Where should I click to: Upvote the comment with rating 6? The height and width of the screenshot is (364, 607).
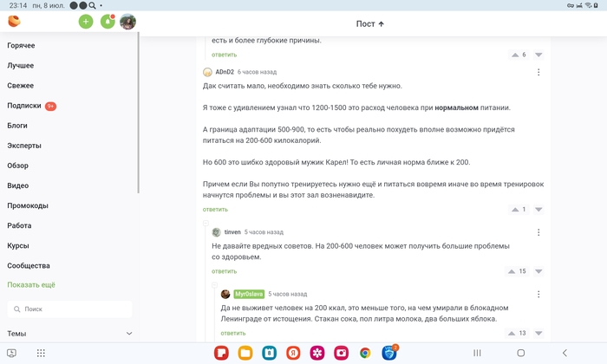tap(515, 55)
